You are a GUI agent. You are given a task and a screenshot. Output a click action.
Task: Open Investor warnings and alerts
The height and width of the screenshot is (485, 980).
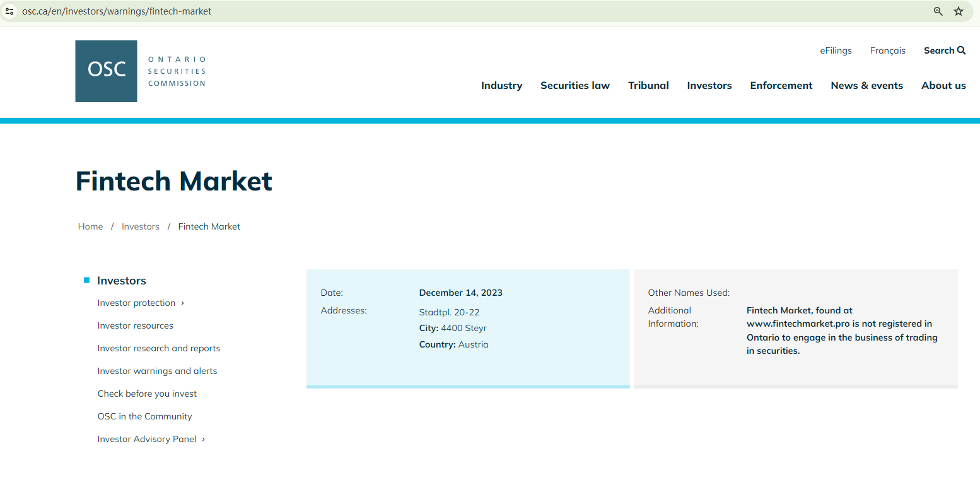pos(158,371)
